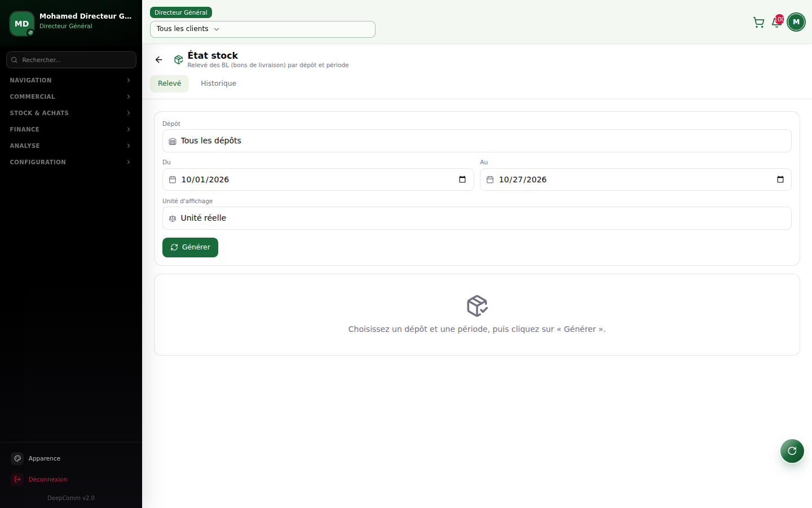Go back using the arrow icon
This screenshot has height=508, width=812.
point(159,60)
